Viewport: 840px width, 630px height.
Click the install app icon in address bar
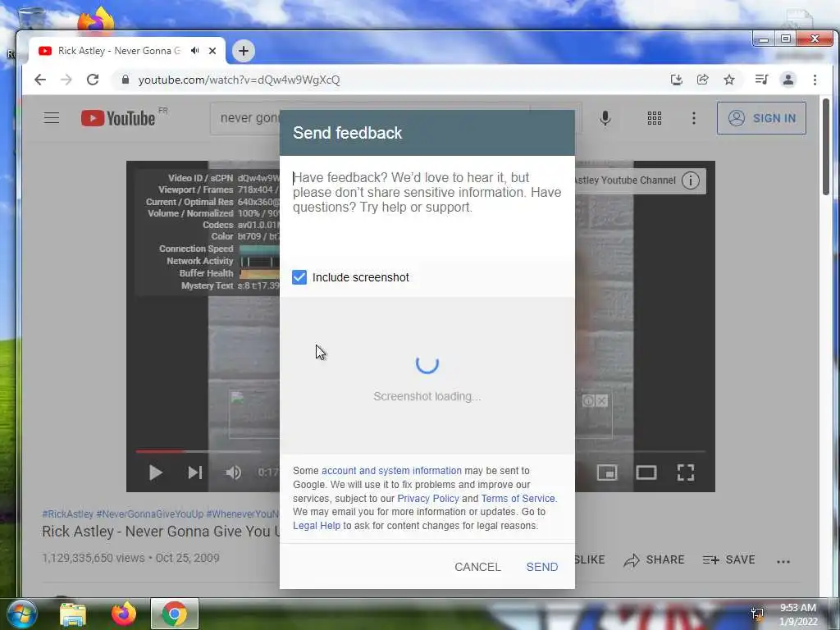tap(677, 80)
